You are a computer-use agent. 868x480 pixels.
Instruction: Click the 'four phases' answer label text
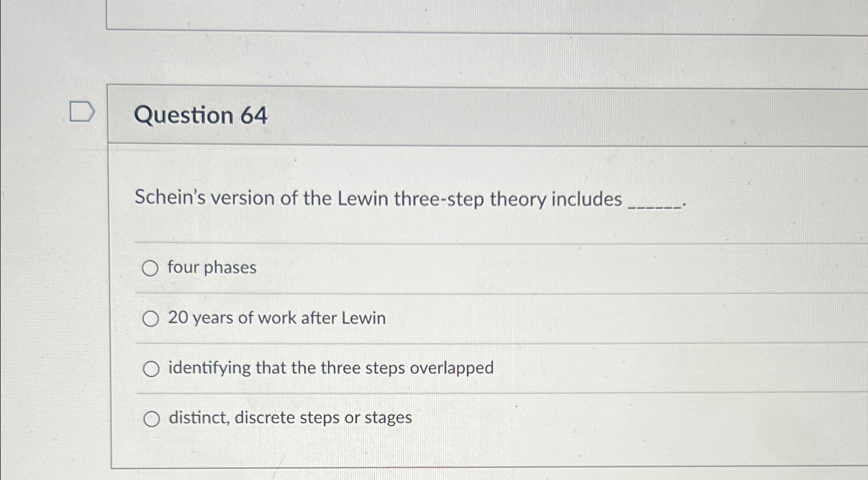tap(212, 267)
